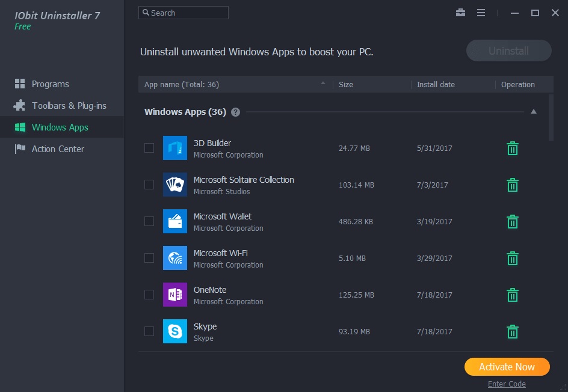Select the 3D Builder app name
Screen dimensions: 568x392
[212, 143]
